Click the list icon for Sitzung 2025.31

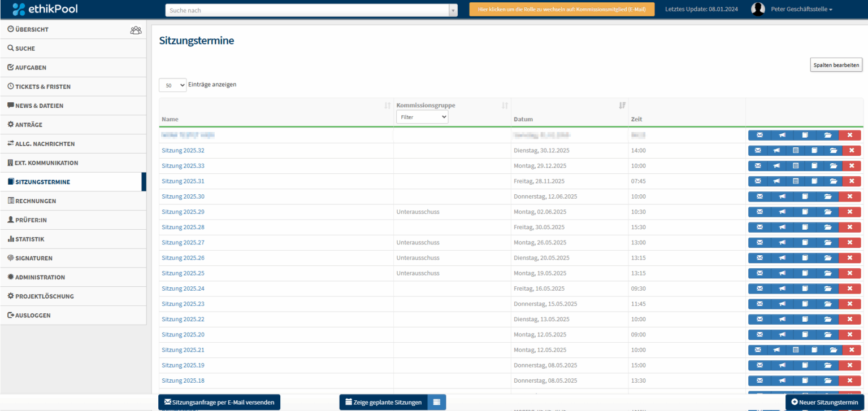pos(796,181)
